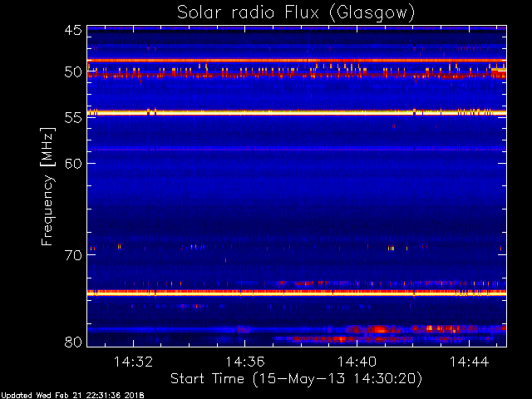
Task: Click the 55 frequency axis value
Action: click(73, 118)
